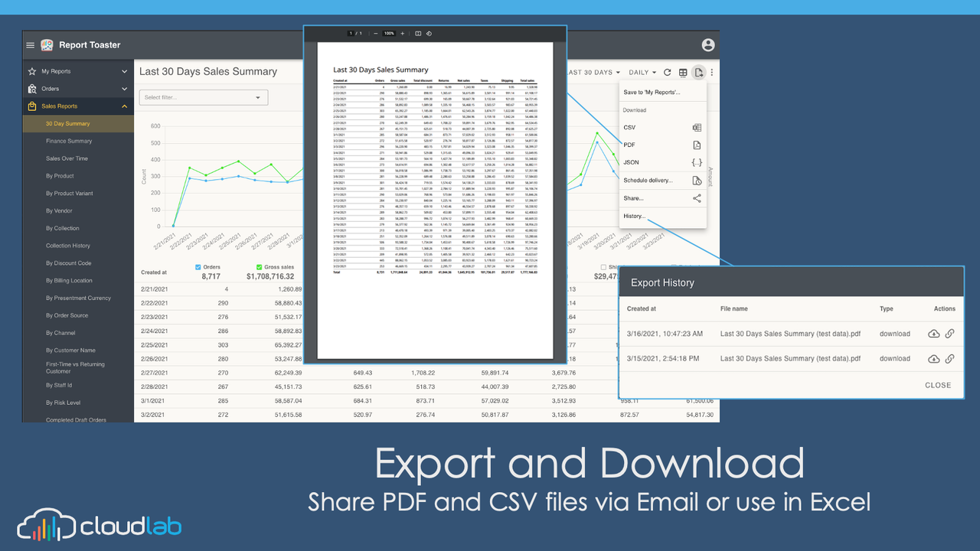Open the Finance Summary report in sidebar
This screenshot has height=551, width=980.
[70, 140]
